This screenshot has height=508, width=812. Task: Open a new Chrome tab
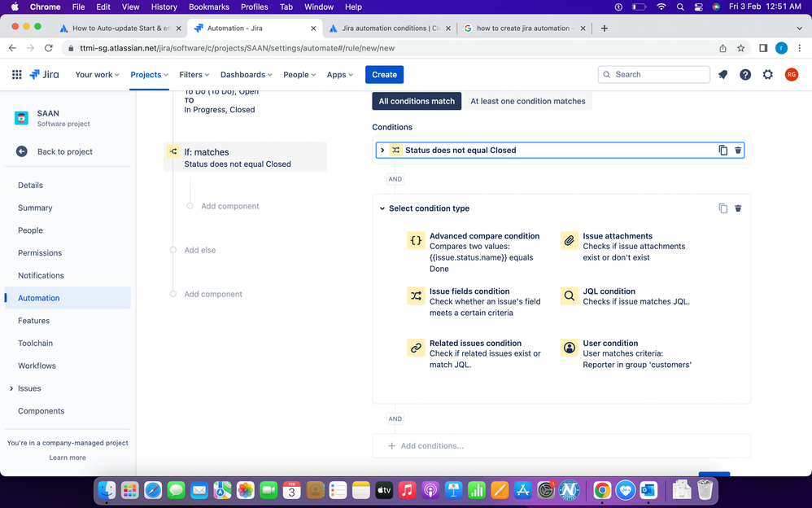point(605,28)
